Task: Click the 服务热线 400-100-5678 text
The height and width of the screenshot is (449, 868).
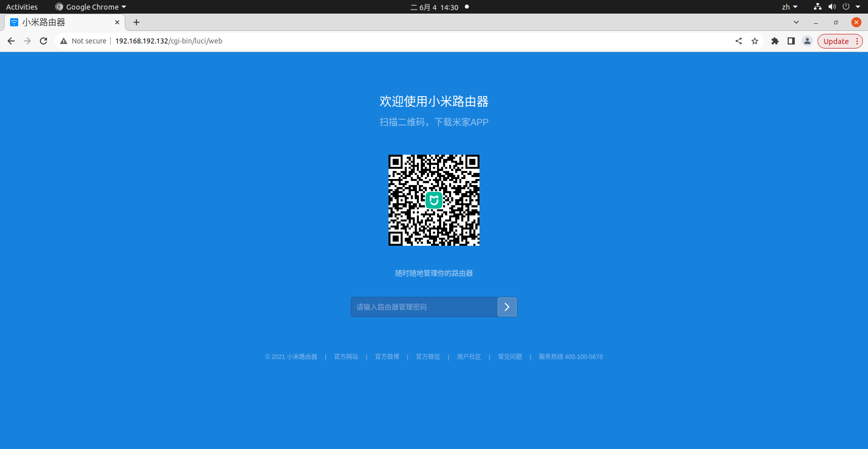Action: click(570, 357)
